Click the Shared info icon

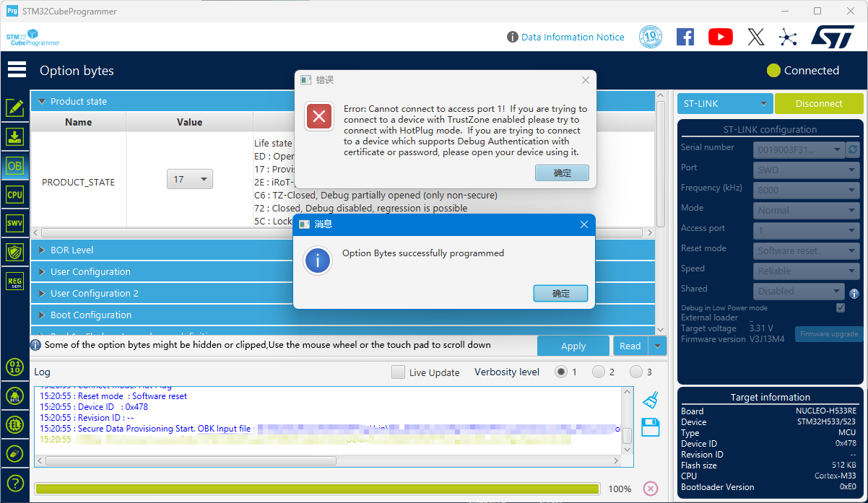coord(854,294)
